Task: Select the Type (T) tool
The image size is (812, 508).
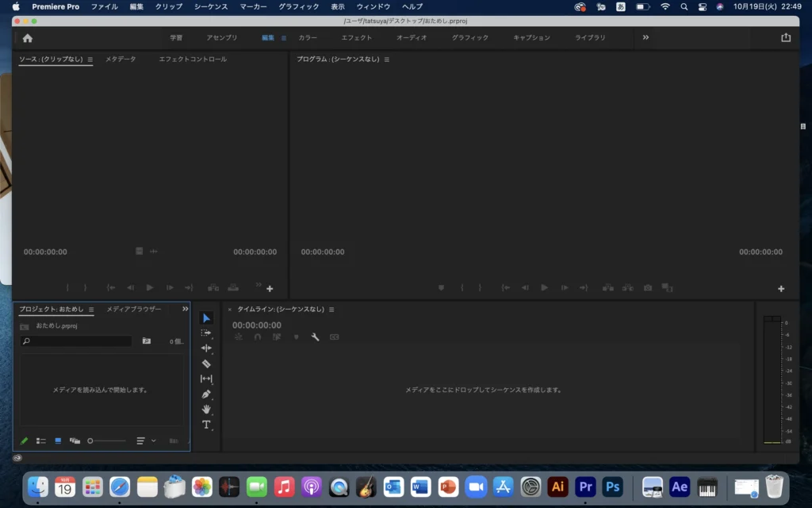Action: coord(206,425)
